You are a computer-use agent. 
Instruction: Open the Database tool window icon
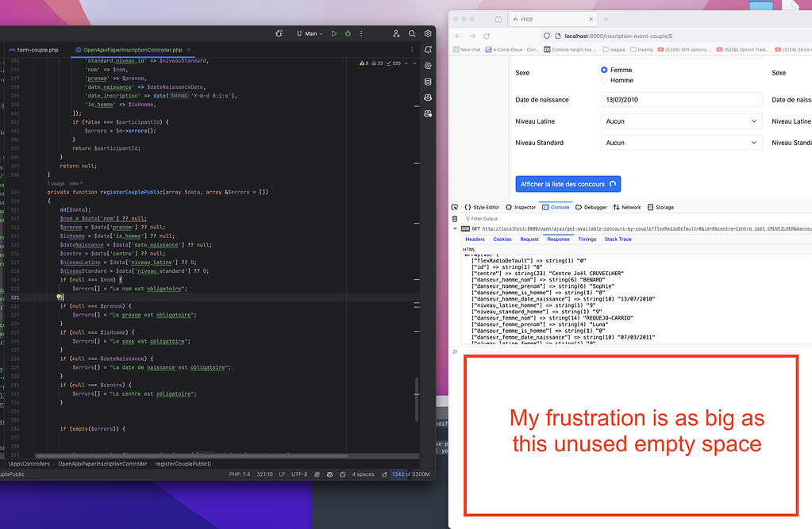(428, 82)
